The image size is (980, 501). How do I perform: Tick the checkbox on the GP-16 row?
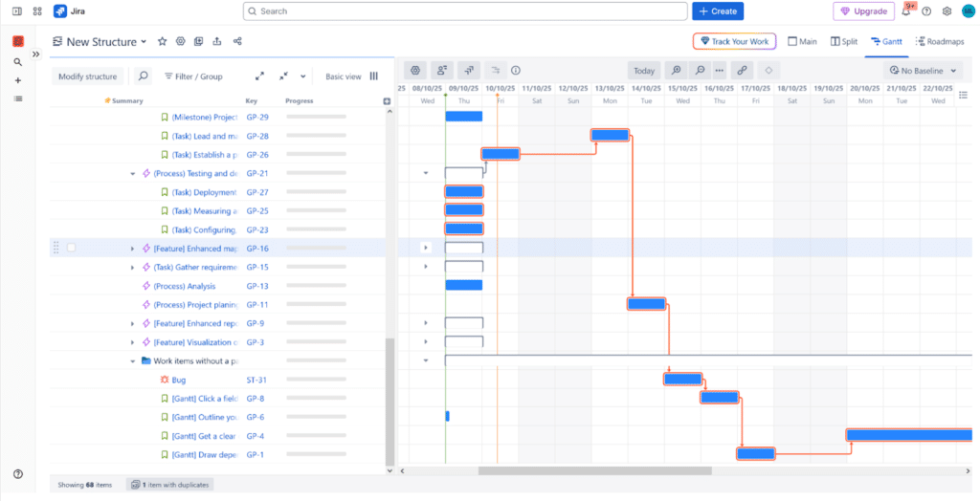(72, 249)
